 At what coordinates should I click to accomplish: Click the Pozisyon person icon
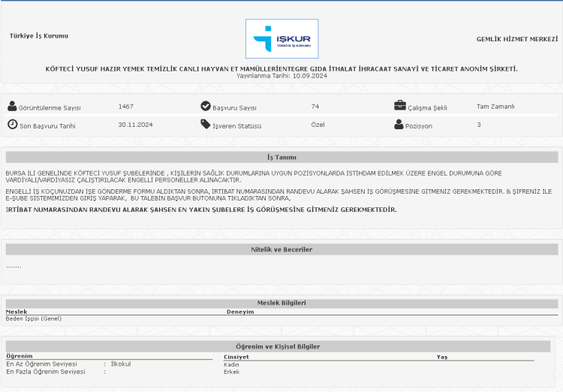[399, 125]
